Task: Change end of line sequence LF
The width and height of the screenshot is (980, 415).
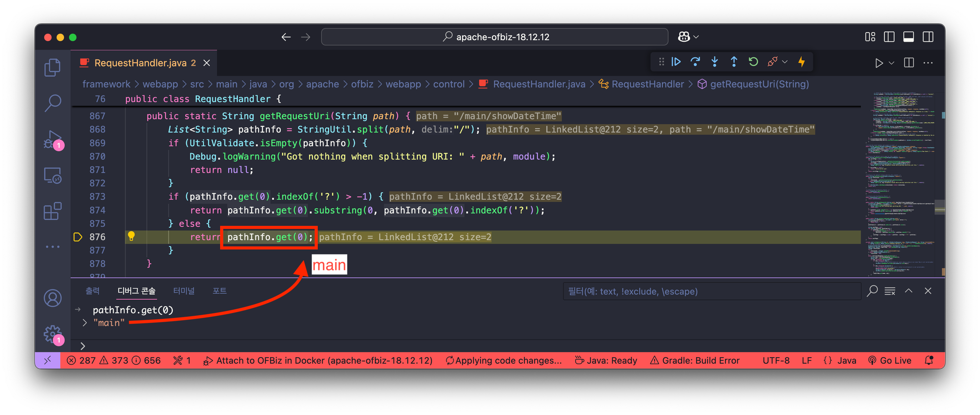Action: coord(807,360)
